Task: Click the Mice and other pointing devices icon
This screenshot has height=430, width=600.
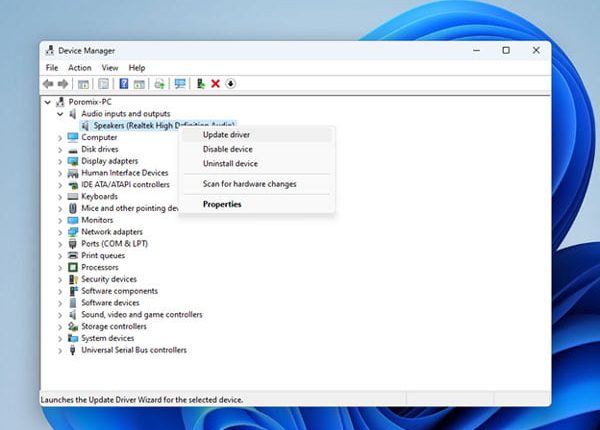Action: (73, 208)
